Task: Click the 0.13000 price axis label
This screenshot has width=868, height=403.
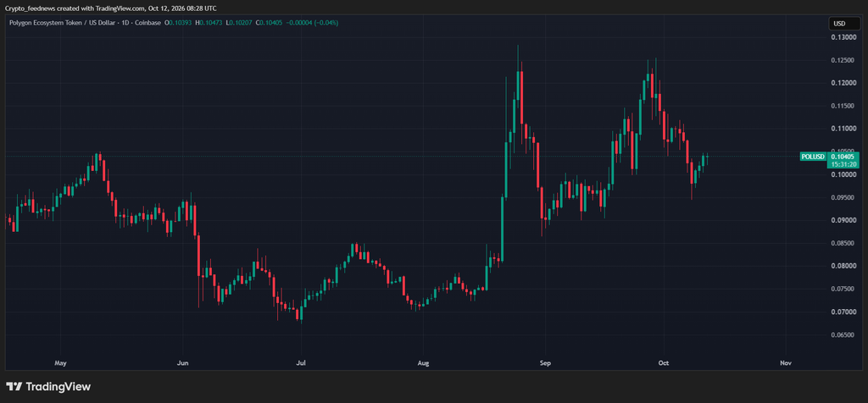Action: pos(842,37)
